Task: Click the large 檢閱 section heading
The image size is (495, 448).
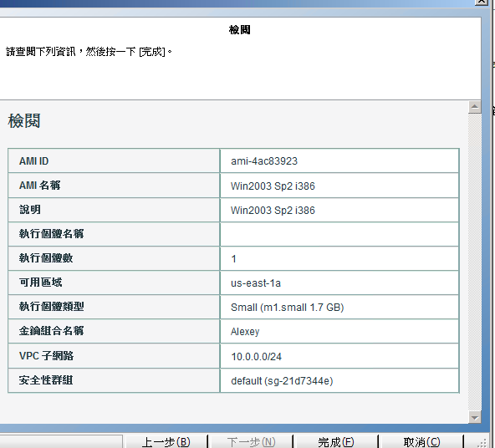Action: [x=24, y=121]
